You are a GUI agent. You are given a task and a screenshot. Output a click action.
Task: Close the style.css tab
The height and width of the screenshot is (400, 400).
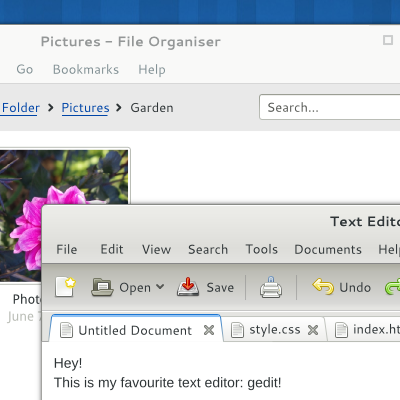coord(313,330)
